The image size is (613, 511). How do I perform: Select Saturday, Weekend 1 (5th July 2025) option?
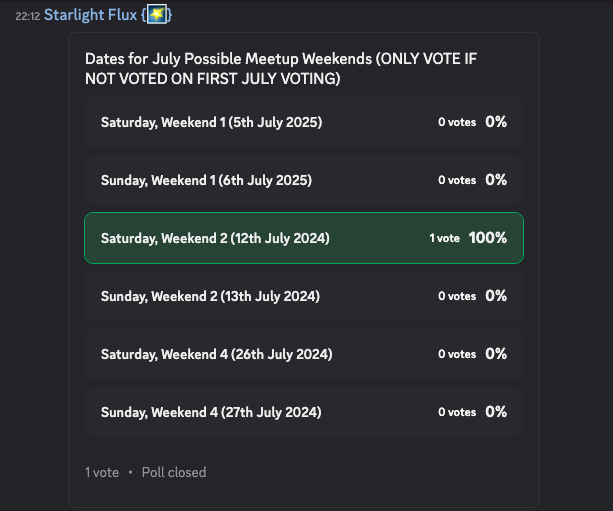coord(304,122)
